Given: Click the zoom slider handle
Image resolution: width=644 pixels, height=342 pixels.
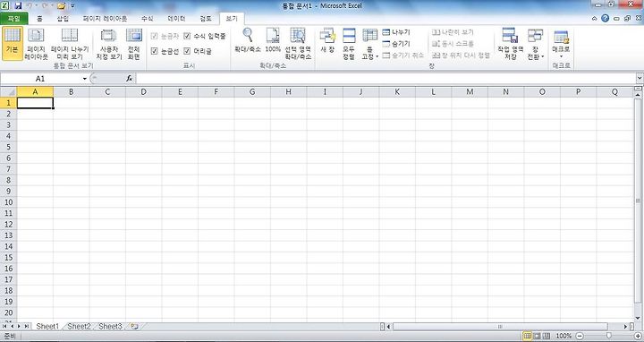Looking at the screenshot, I should (609, 336).
